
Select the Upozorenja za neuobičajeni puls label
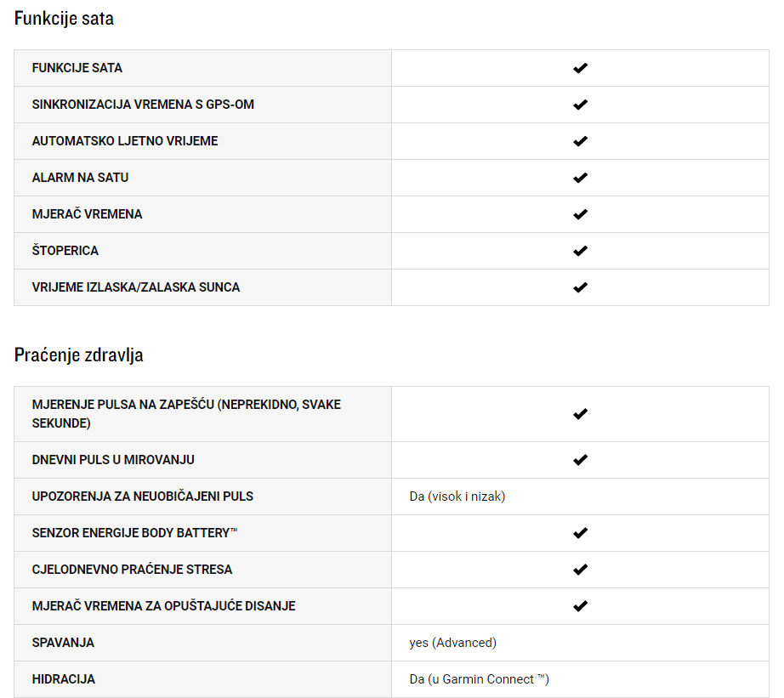tap(143, 496)
